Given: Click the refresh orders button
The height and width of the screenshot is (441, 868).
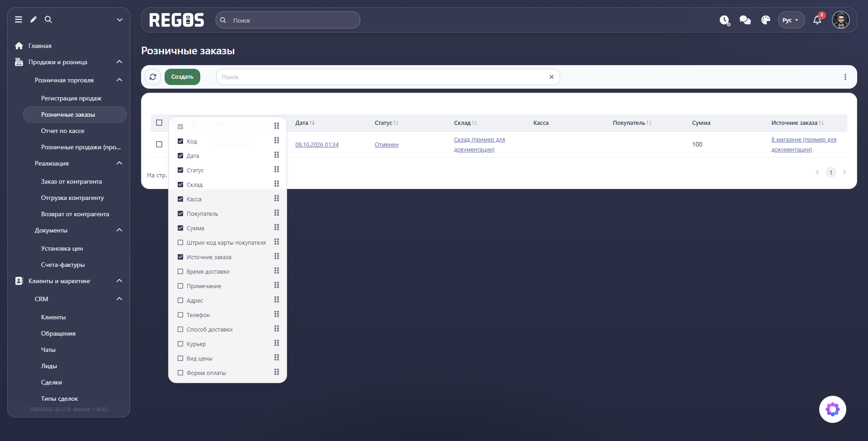Looking at the screenshot, I should point(153,77).
